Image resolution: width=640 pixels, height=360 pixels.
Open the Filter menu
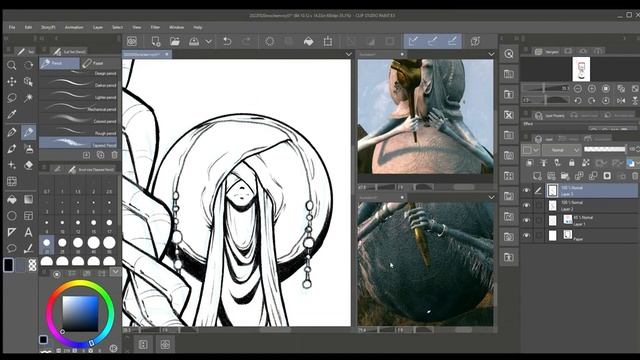point(155,27)
